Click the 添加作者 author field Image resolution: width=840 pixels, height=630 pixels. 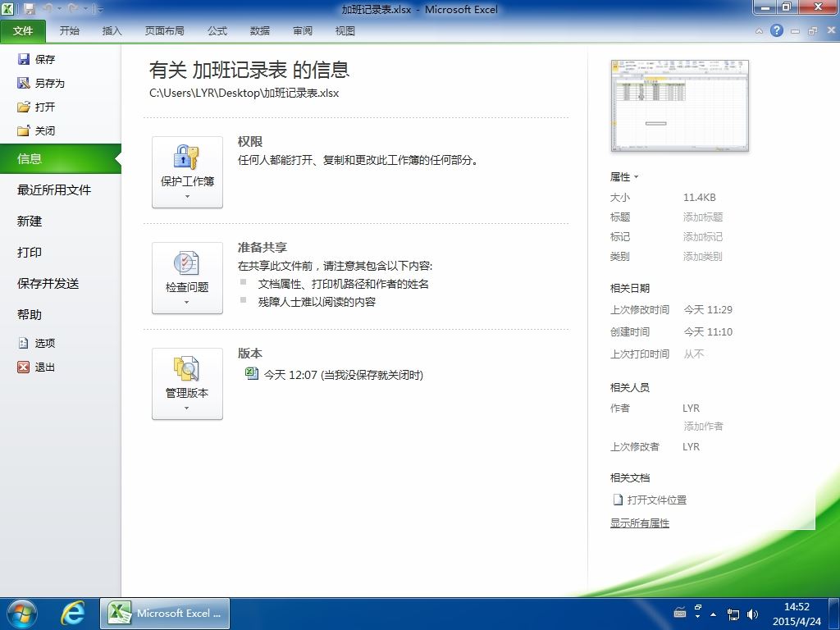coord(703,426)
